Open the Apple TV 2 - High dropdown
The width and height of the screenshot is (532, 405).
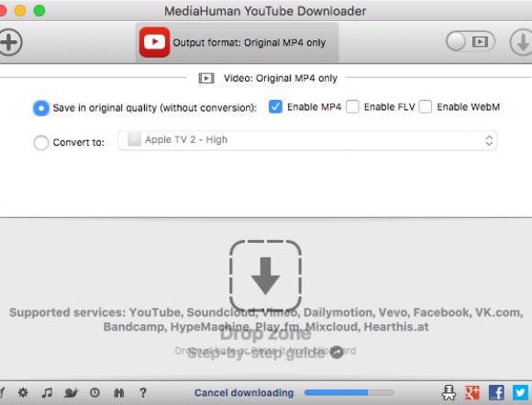point(307,140)
